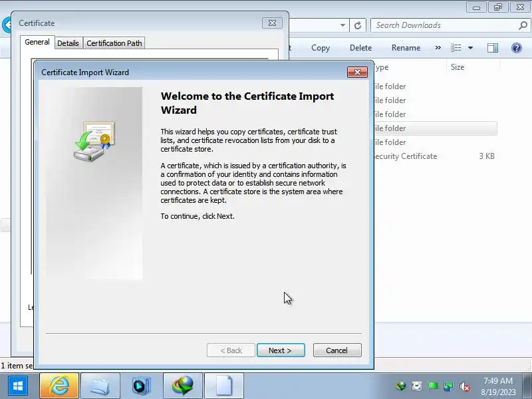The image size is (532, 399).
Task: Open Internet Download Manager taskbar icon
Action: click(x=183, y=386)
